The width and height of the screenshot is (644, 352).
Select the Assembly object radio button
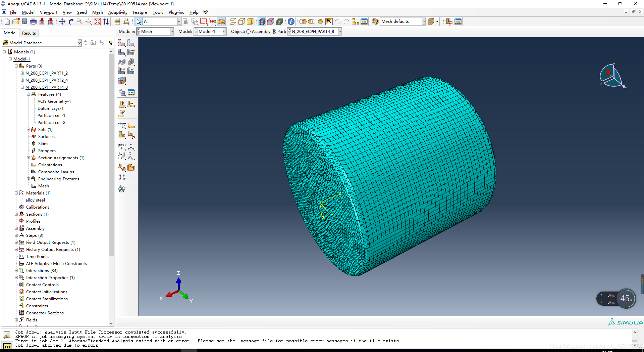click(249, 32)
